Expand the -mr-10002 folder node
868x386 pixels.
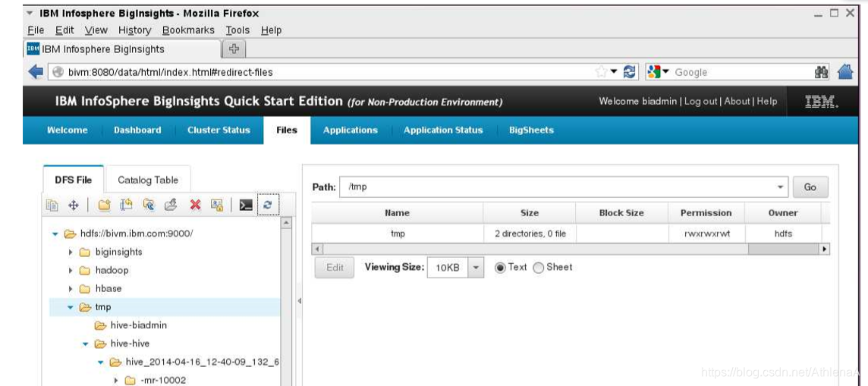point(115,381)
